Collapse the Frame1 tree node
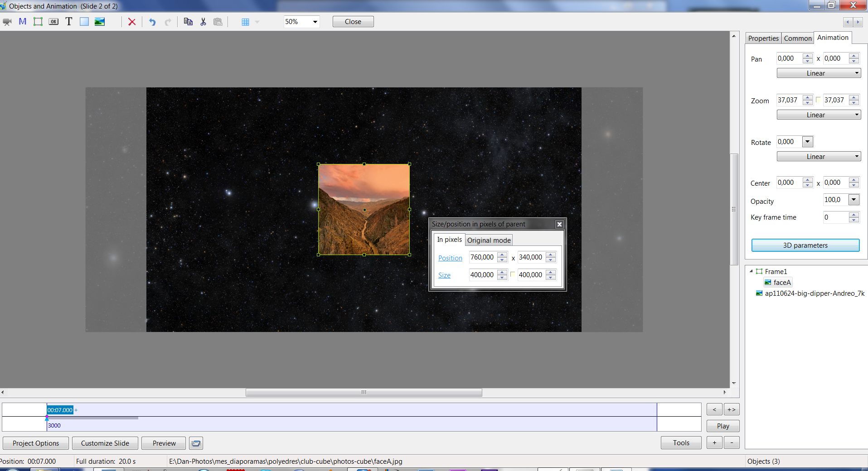Screen dimensions: 868x471 point(751,271)
